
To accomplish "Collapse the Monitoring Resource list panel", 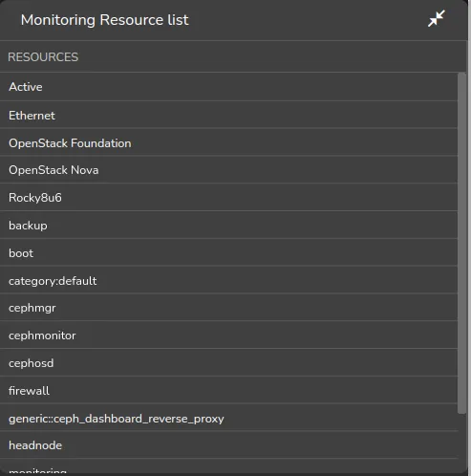I will pos(436,19).
